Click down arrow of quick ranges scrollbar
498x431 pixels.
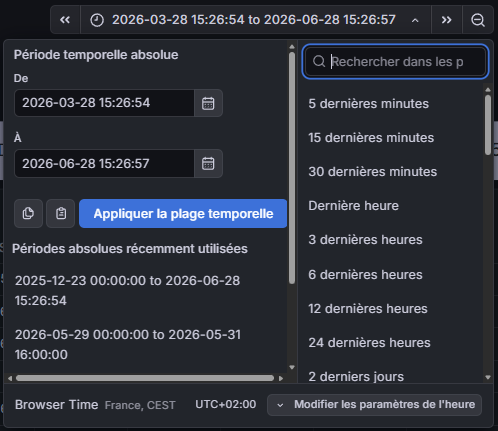tap(488, 377)
